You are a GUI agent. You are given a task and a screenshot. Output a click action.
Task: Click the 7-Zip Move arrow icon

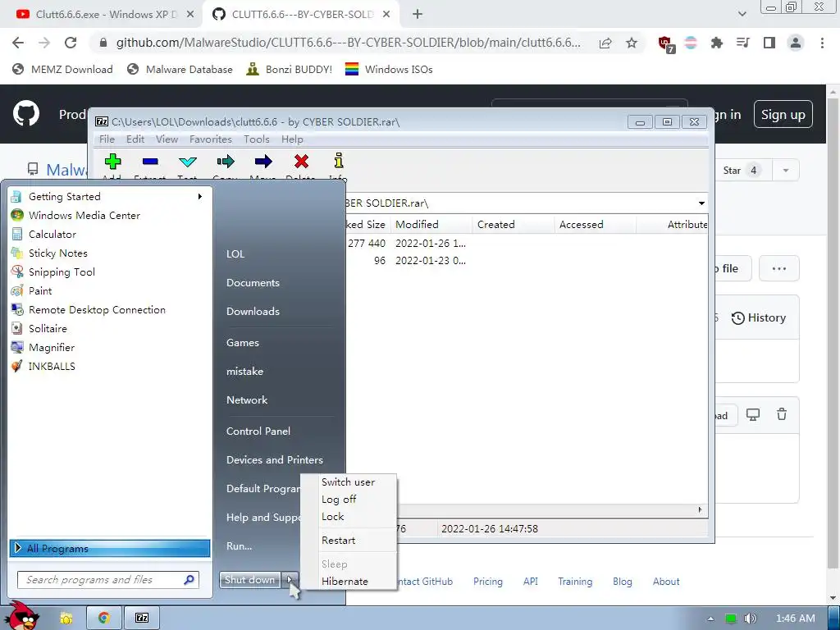[x=263, y=162]
